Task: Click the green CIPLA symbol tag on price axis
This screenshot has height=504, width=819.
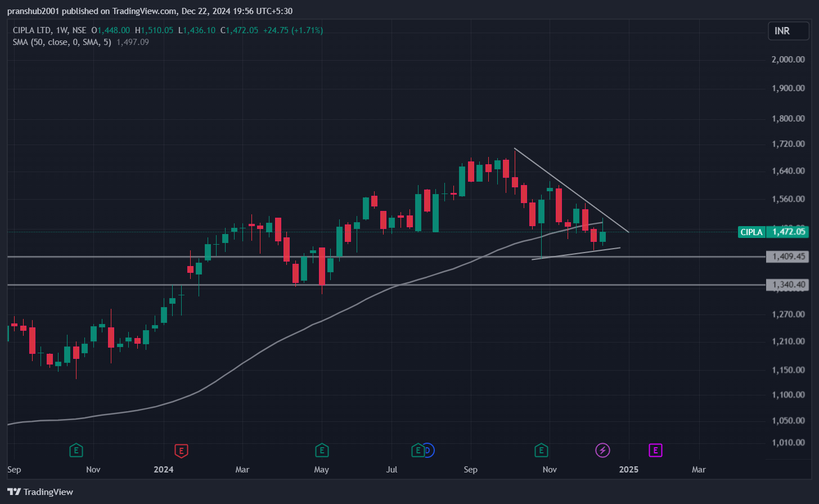Action: [751, 232]
